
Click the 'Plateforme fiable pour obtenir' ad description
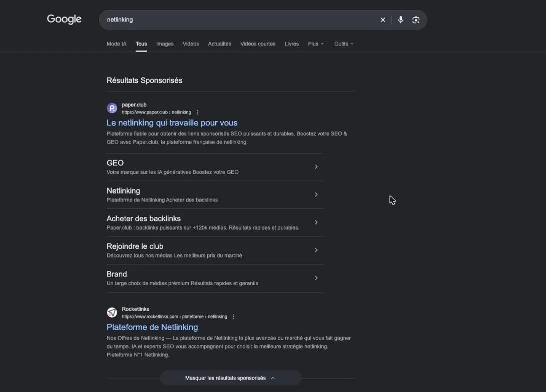tap(227, 137)
